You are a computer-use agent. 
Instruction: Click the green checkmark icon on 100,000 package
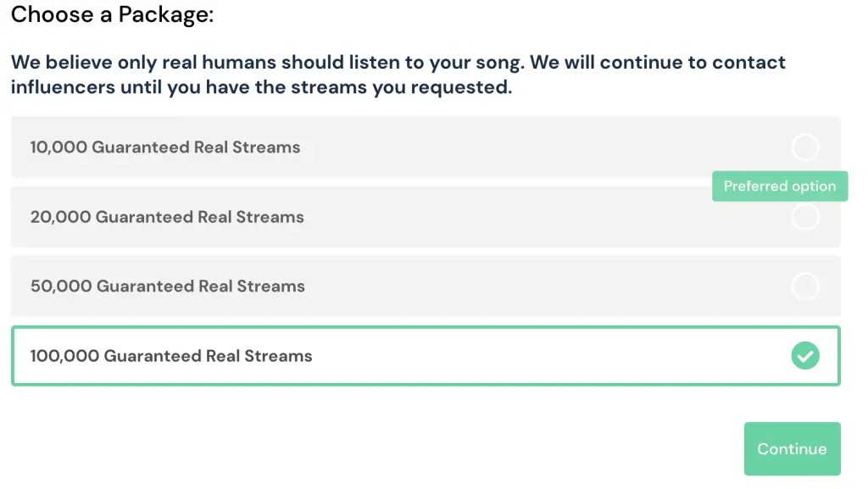coord(805,356)
